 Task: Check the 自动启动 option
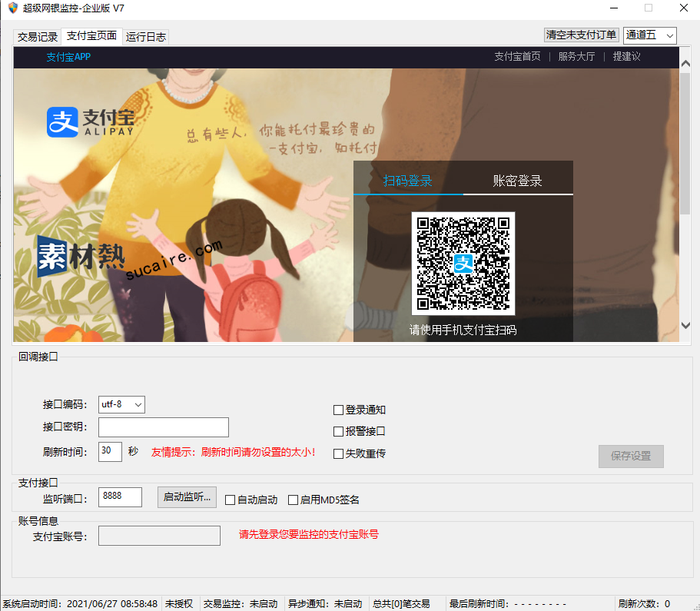click(x=230, y=500)
